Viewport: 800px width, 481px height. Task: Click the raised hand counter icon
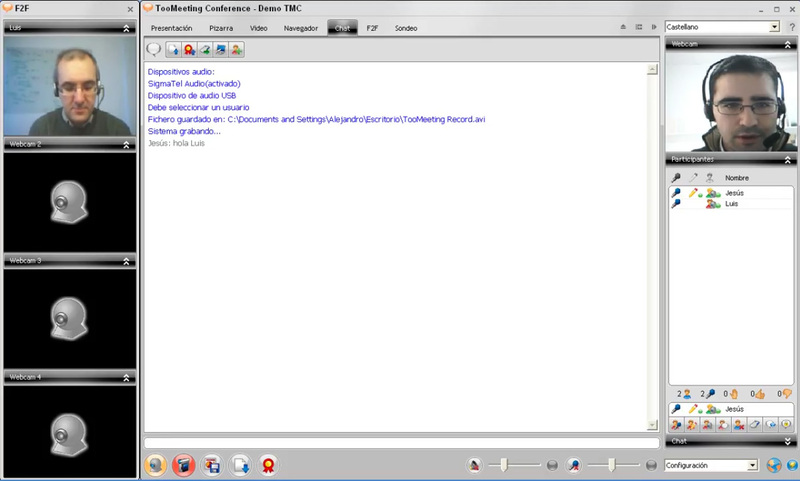point(734,394)
